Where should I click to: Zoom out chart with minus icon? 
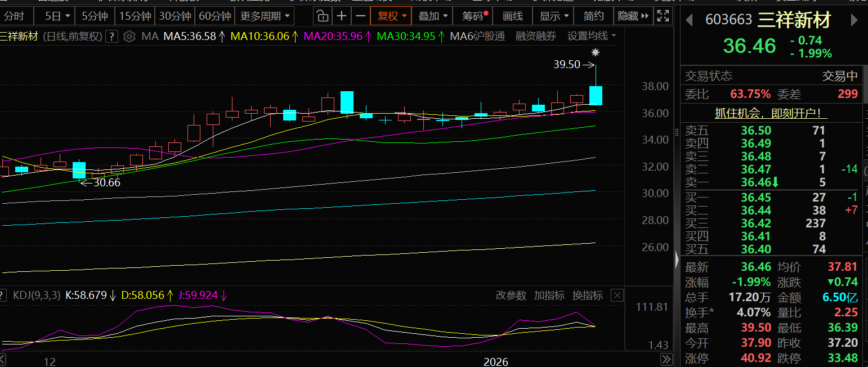point(361,16)
